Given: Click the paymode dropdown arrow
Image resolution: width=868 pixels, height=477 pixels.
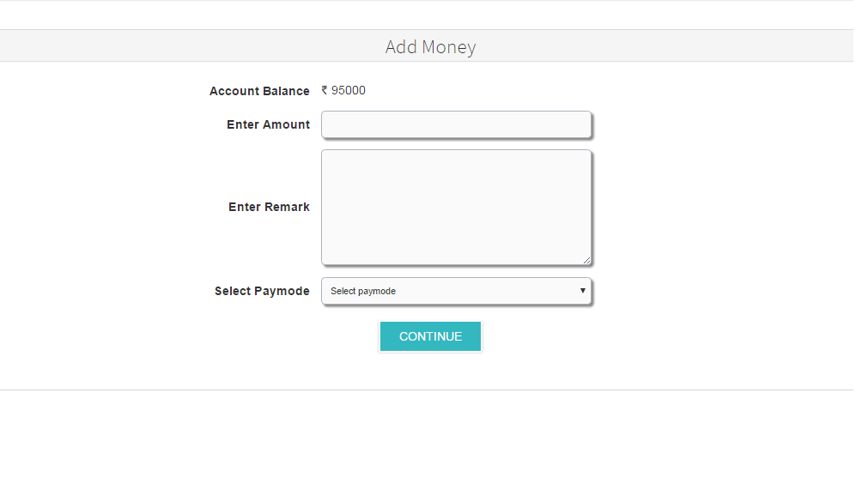Looking at the screenshot, I should click(583, 291).
